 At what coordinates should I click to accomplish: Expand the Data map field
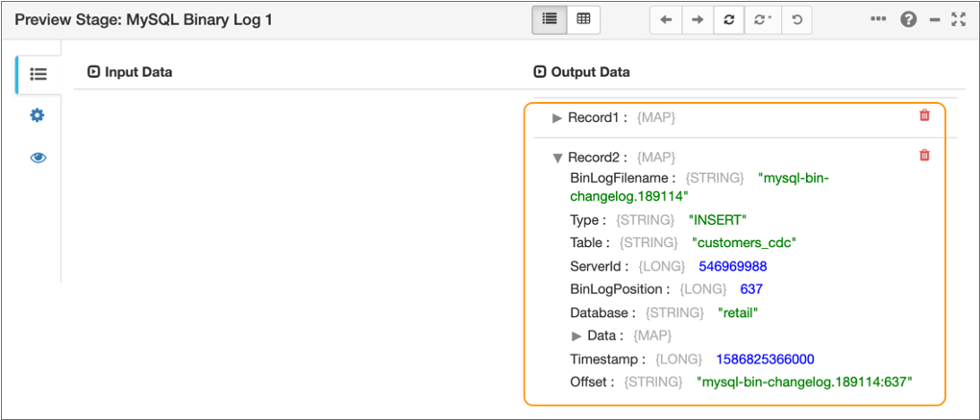[576, 335]
